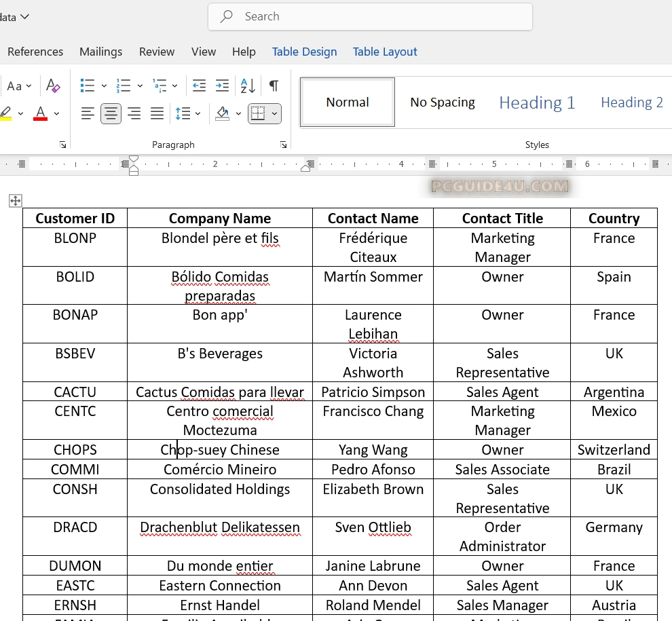Image resolution: width=672 pixels, height=621 pixels.
Task: Apply bullet list formatting
Action: 88,86
